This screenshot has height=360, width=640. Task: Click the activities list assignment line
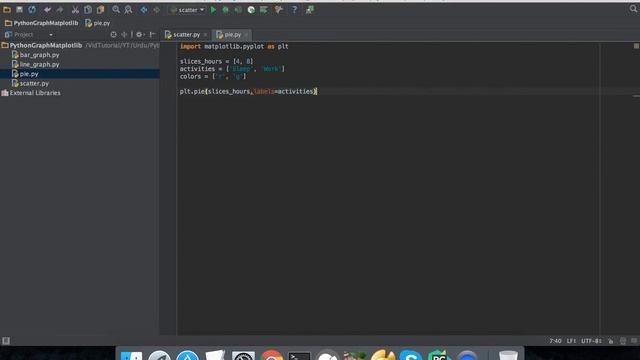232,69
